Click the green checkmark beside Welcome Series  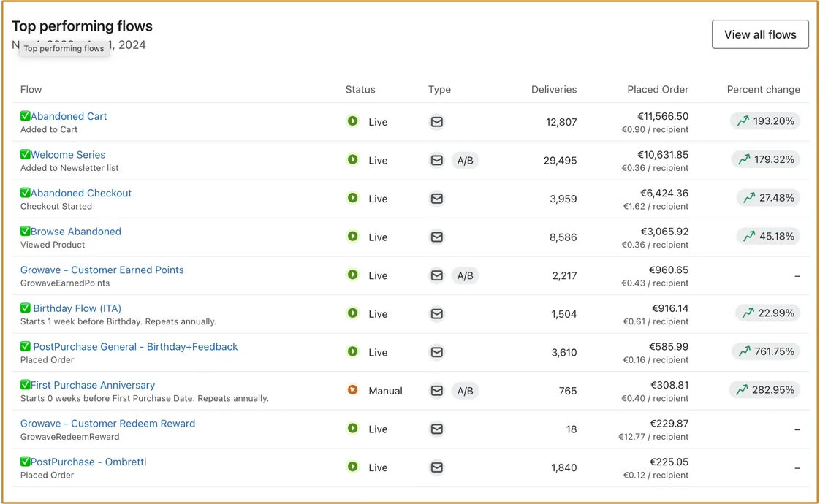pos(25,154)
